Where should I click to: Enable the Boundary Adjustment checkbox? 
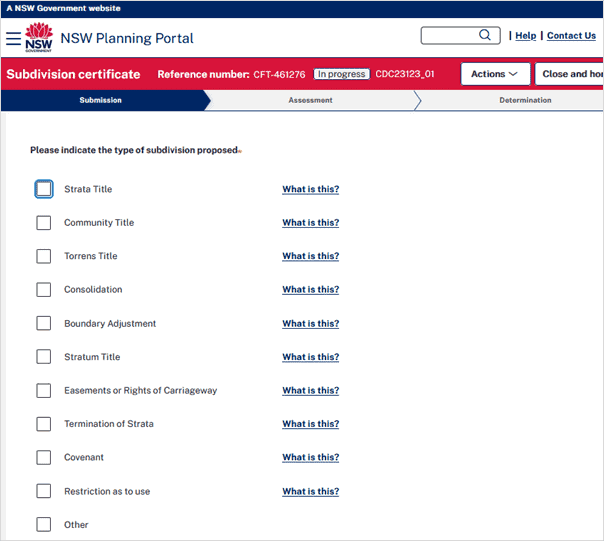(43, 324)
